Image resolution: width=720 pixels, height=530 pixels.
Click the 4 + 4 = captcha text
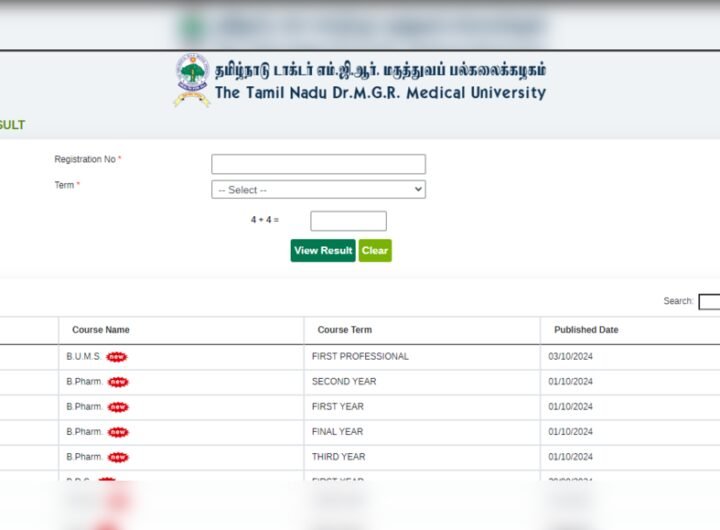click(x=264, y=220)
